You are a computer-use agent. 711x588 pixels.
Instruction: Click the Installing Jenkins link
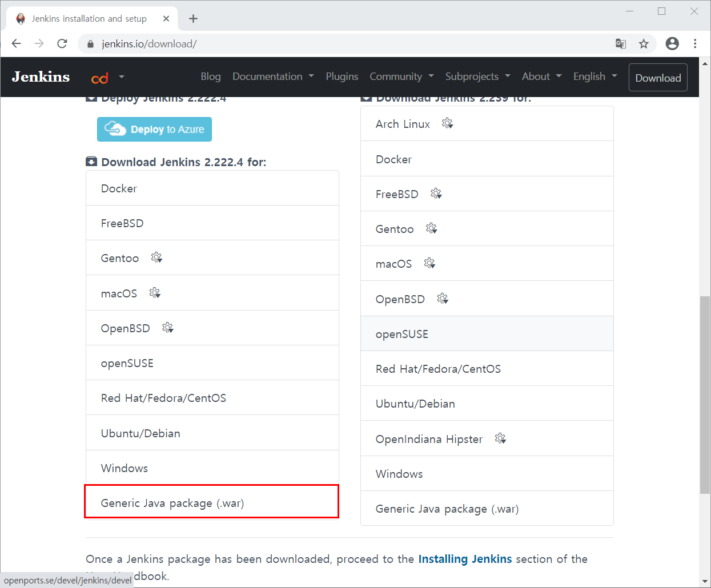[x=465, y=559]
